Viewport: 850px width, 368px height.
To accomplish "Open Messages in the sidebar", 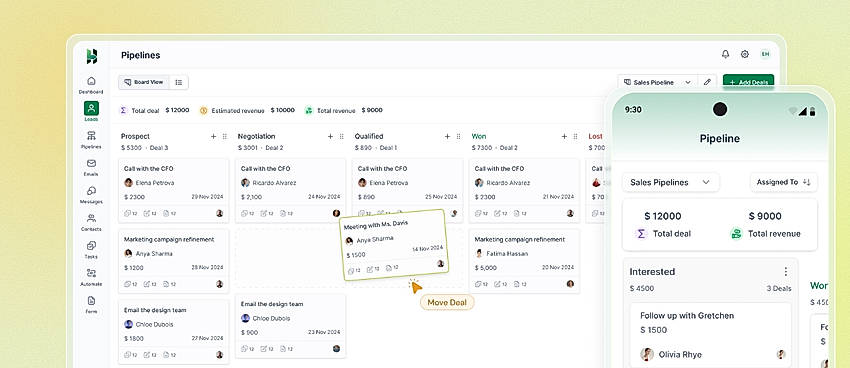I will pos(91,195).
